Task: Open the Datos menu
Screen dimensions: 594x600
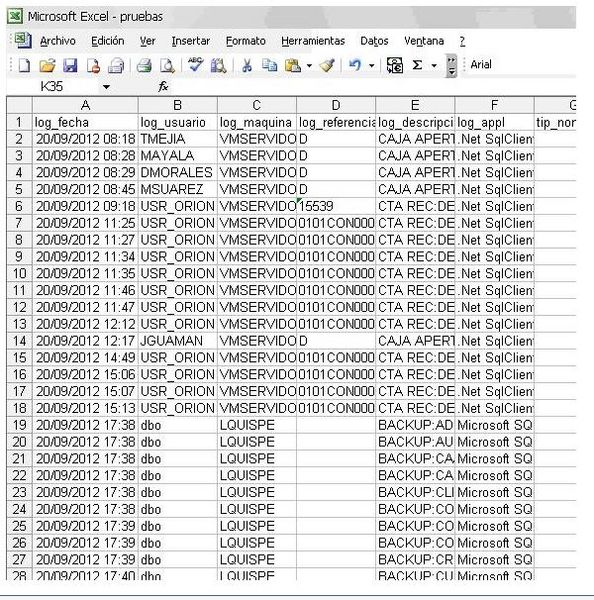Action: coord(374,41)
